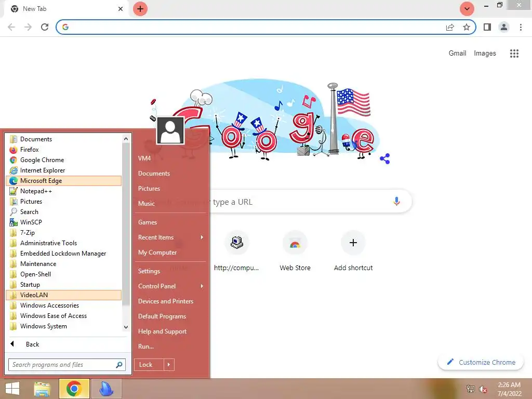
Task: Reload the current Chrome page
Action: (45, 27)
